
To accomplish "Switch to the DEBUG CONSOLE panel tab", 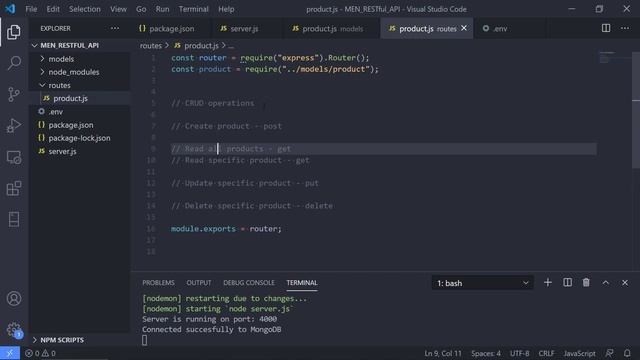I will [x=249, y=282].
